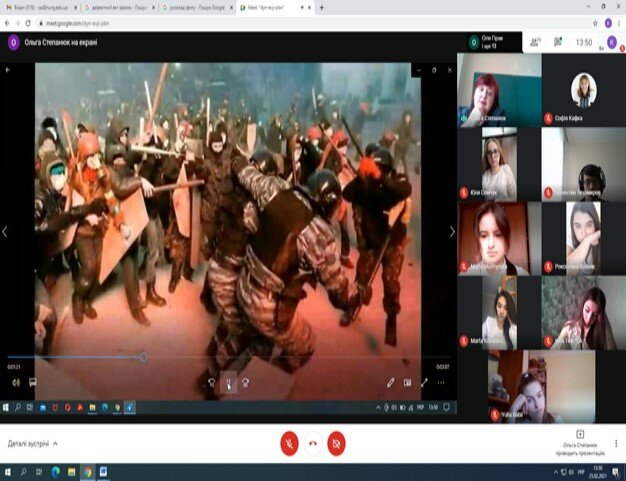
Task: Select the pencil edit icon in player
Action: point(391,382)
